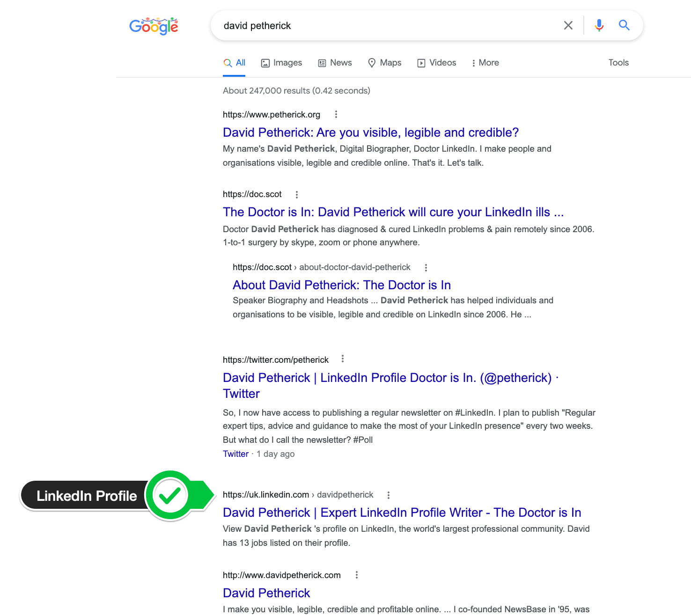Click the http://www.davidpetherick.com URL text
The image size is (691, 616).
pos(282,575)
